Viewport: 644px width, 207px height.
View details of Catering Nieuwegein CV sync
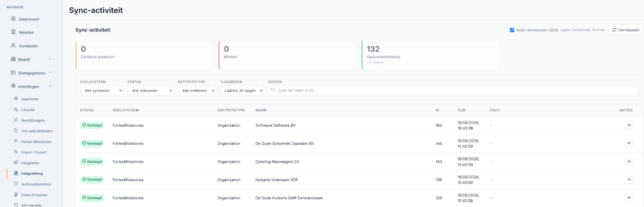point(629,162)
